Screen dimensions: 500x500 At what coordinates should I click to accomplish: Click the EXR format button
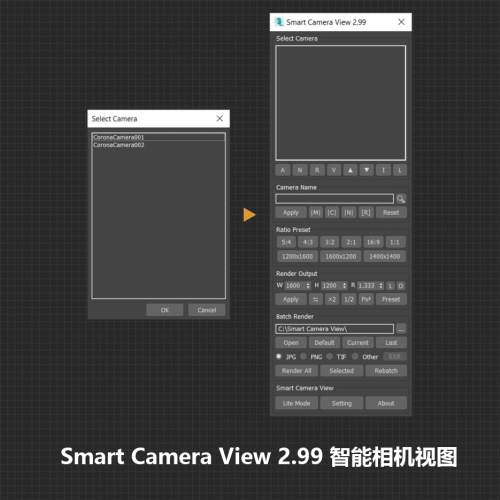395,357
